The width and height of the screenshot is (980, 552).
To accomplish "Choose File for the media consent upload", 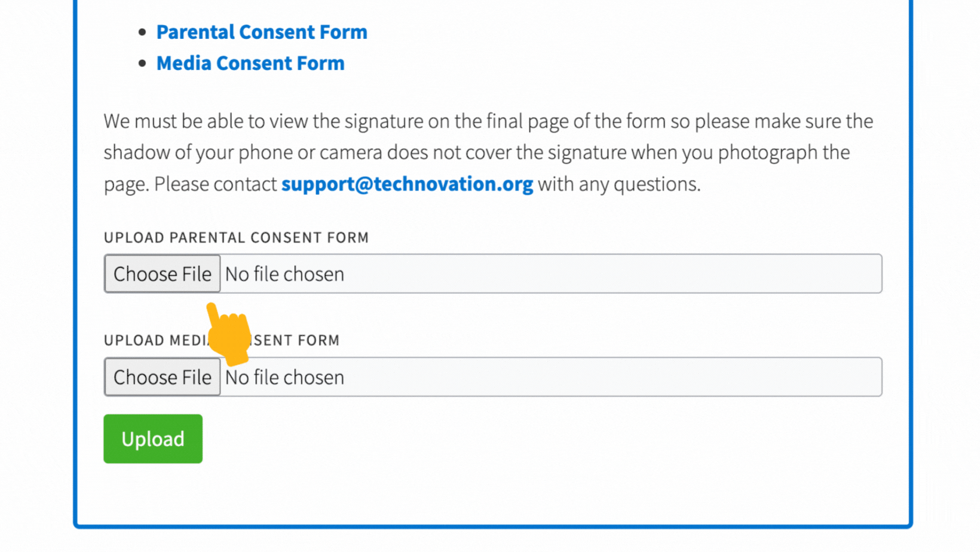I will 163,377.
